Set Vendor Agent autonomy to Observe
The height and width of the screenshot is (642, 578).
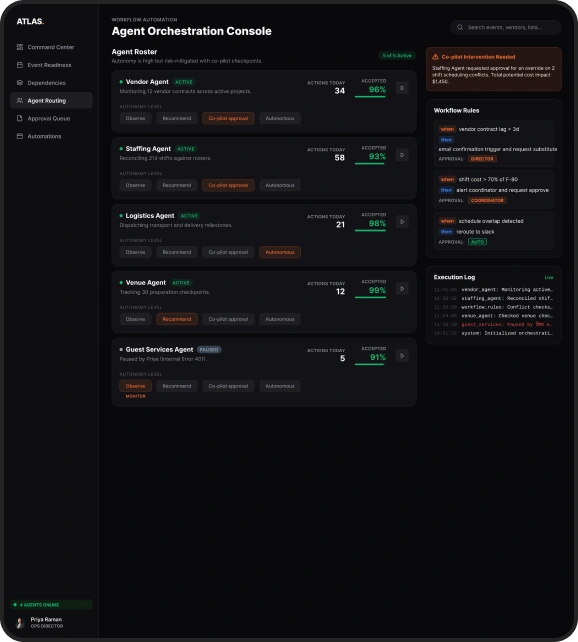pyautogui.click(x=135, y=118)
